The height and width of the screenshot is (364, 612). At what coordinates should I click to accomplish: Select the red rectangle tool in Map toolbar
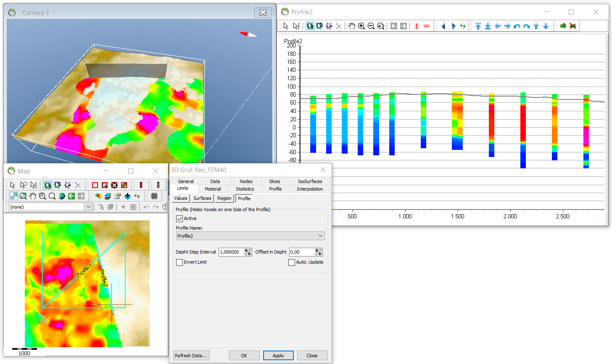[x=95, y=185]
